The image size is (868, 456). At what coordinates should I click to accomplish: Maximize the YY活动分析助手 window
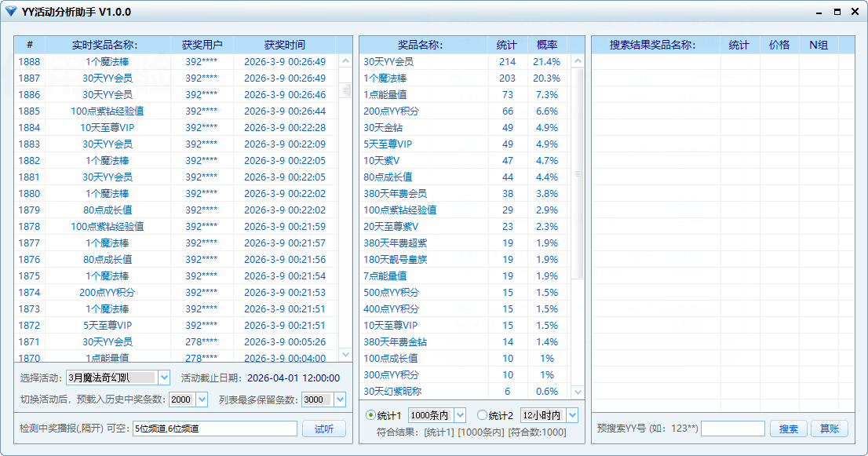tap(837, 12)
